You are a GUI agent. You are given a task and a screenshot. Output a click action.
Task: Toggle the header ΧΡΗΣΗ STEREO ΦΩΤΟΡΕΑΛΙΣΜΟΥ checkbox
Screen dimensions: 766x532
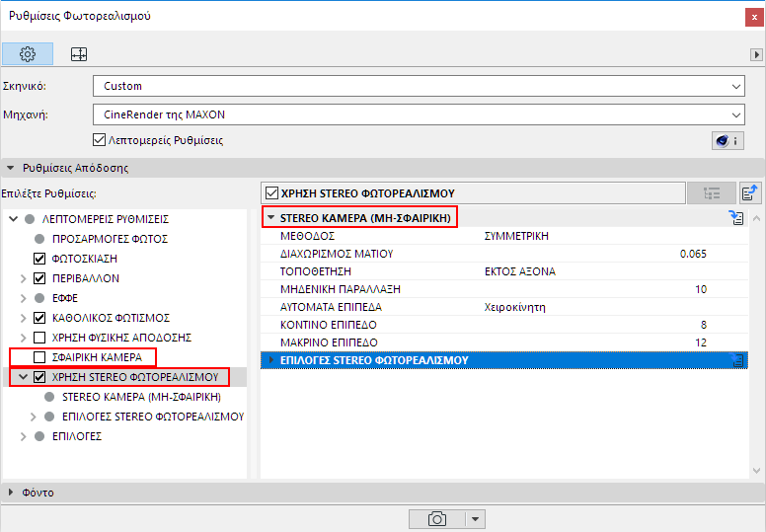click(x=271, y=193)
